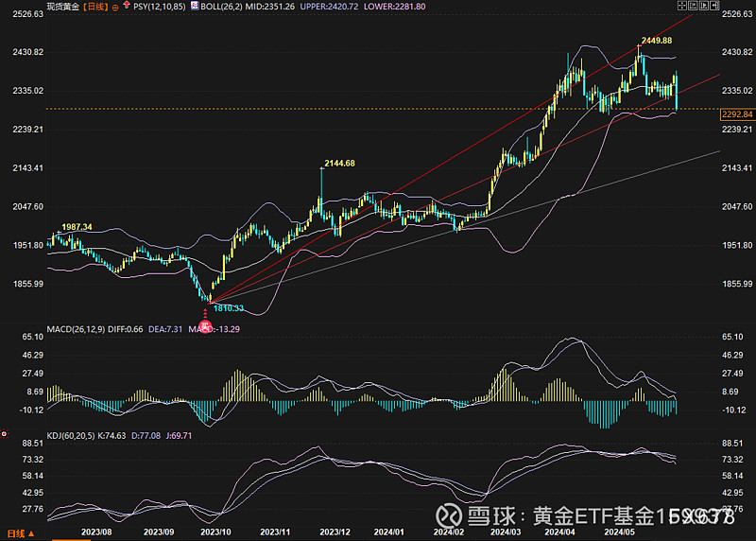756x541 pixels.
Task: Click the 65.10 tick on the left MACD axis
Action: (x=33, y=337)
